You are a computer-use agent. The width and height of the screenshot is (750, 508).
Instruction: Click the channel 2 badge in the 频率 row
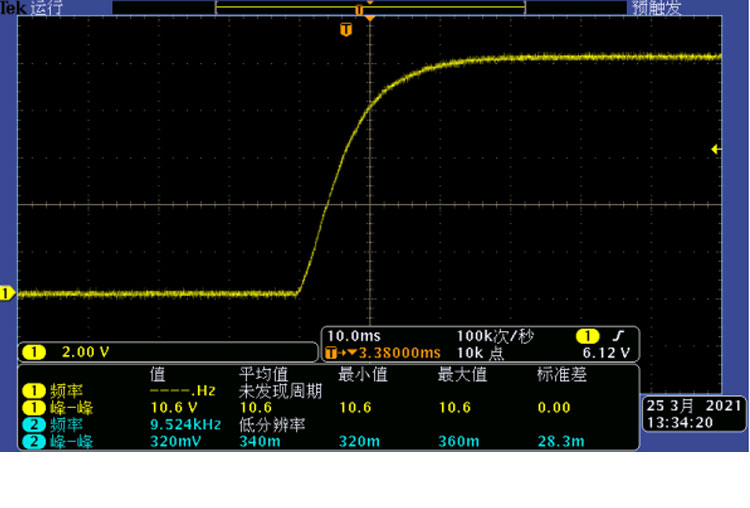[33, 424]
